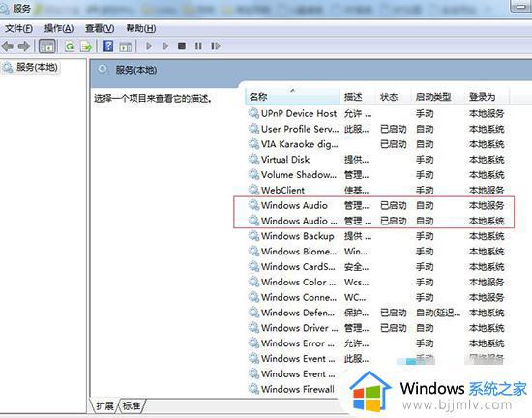Click the Back arrow toolbar icon
Viewport: 532px width, 418px height.
8,45
